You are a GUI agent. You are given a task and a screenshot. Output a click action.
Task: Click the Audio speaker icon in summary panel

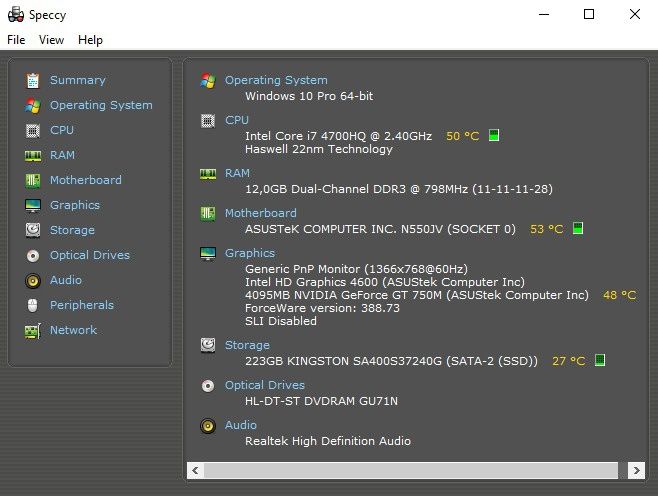pos(208,426)
